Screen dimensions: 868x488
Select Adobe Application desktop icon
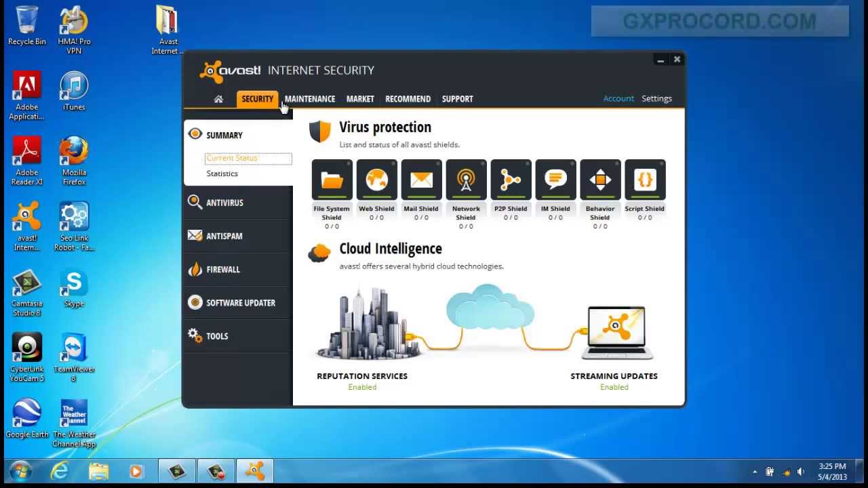(x=27, y=96)
